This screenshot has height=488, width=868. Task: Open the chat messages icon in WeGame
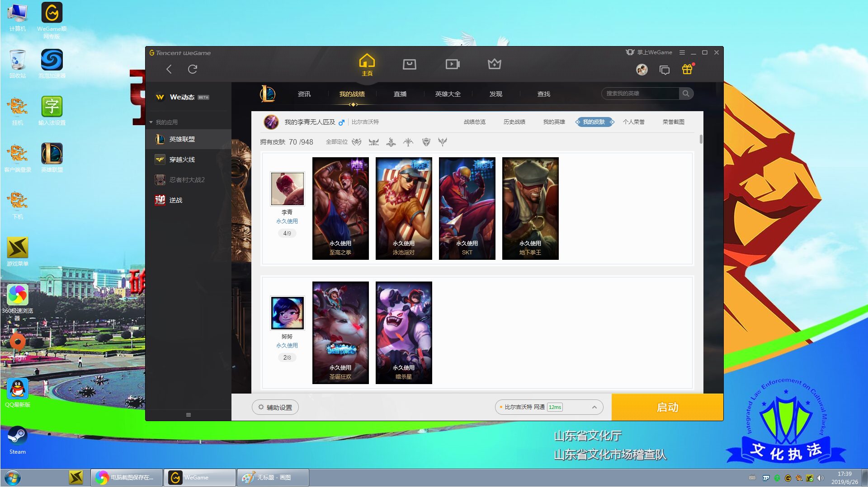coord(665,70)
